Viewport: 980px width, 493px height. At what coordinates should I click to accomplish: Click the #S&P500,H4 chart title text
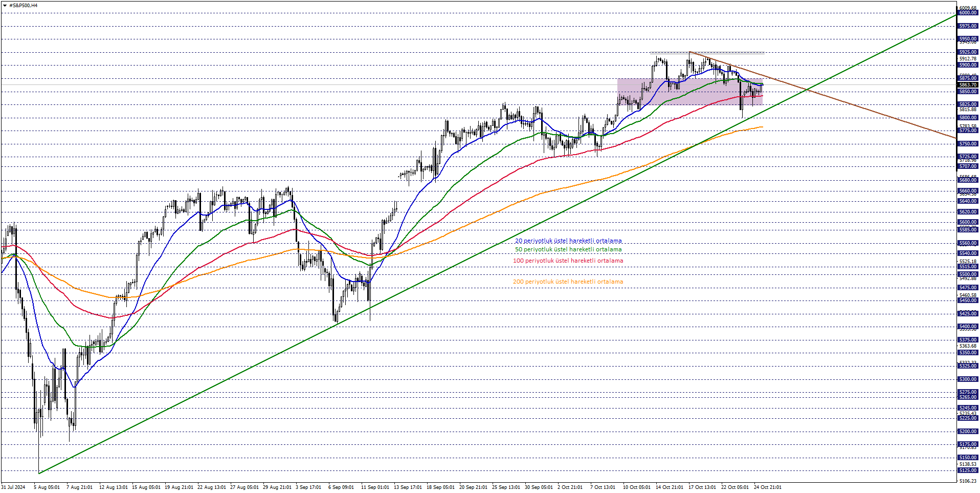[x=24, y=6]
